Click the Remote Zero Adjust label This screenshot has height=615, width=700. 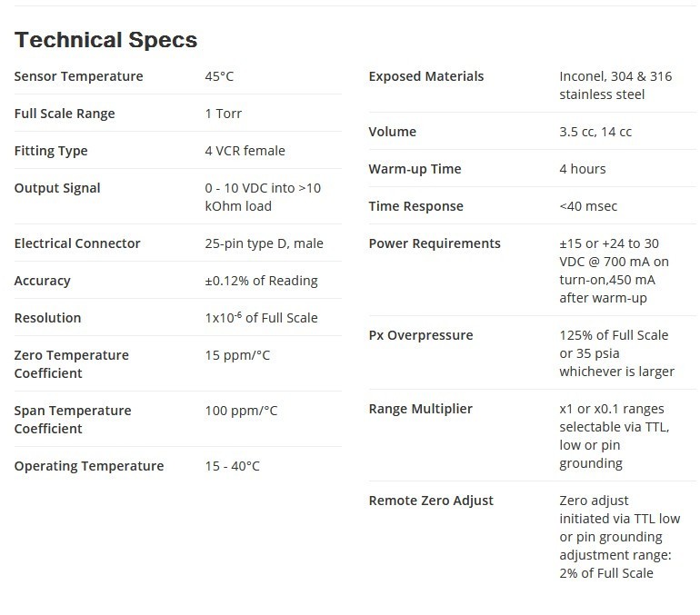coord(431,501)
